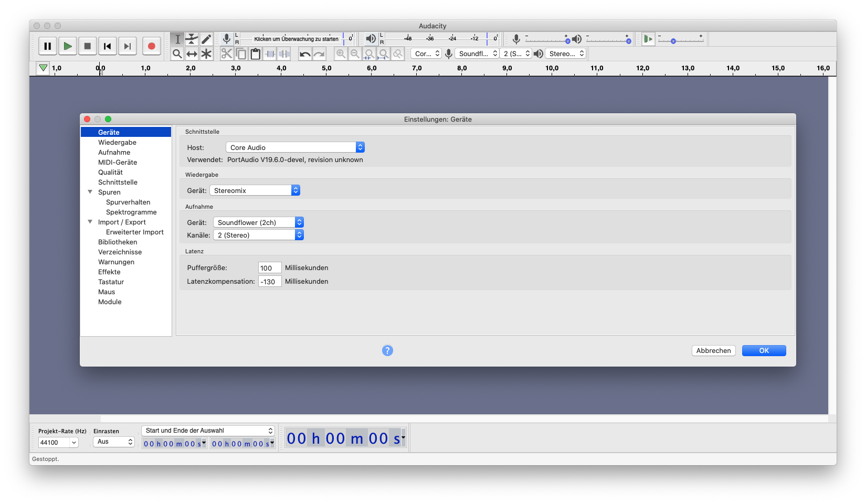Adjust the recording volume slider
This screenshot has height=504, width=866.
click(x=546, y=39)
